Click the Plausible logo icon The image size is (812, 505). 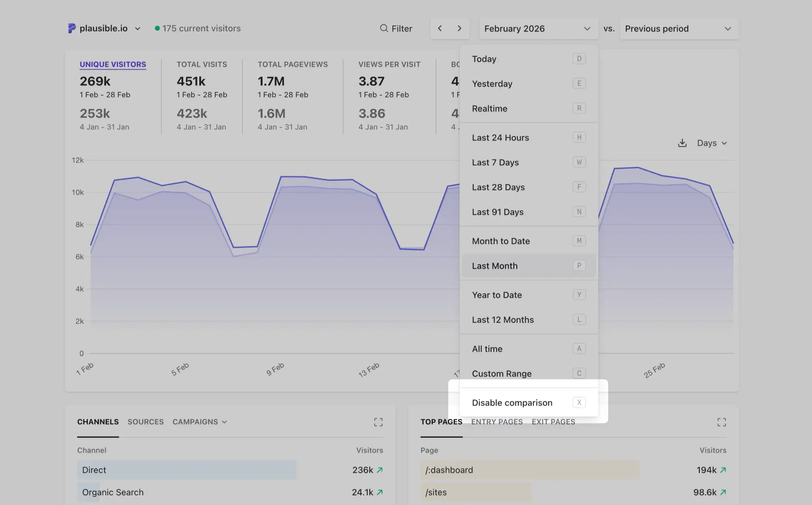click(x=72, y=28)
